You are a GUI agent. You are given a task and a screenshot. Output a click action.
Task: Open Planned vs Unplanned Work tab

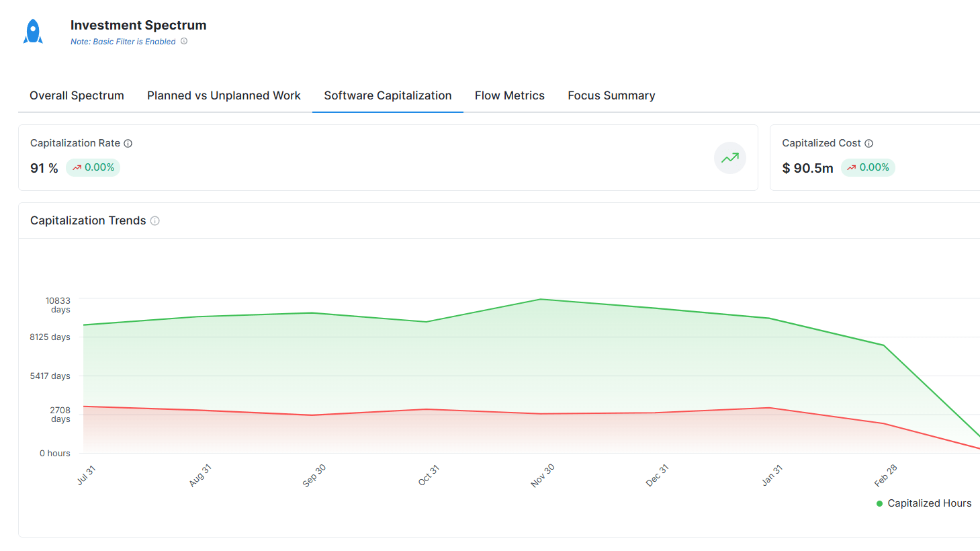click(224, 95)
